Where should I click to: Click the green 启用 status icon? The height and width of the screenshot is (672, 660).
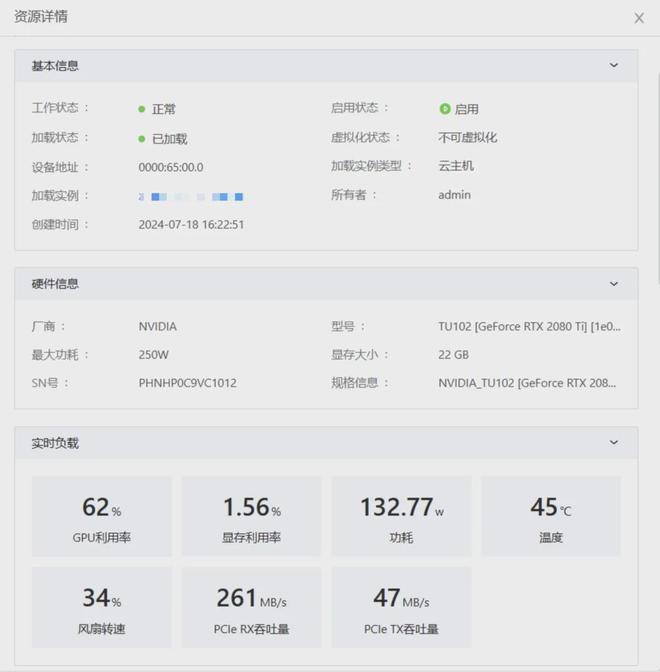445,109
